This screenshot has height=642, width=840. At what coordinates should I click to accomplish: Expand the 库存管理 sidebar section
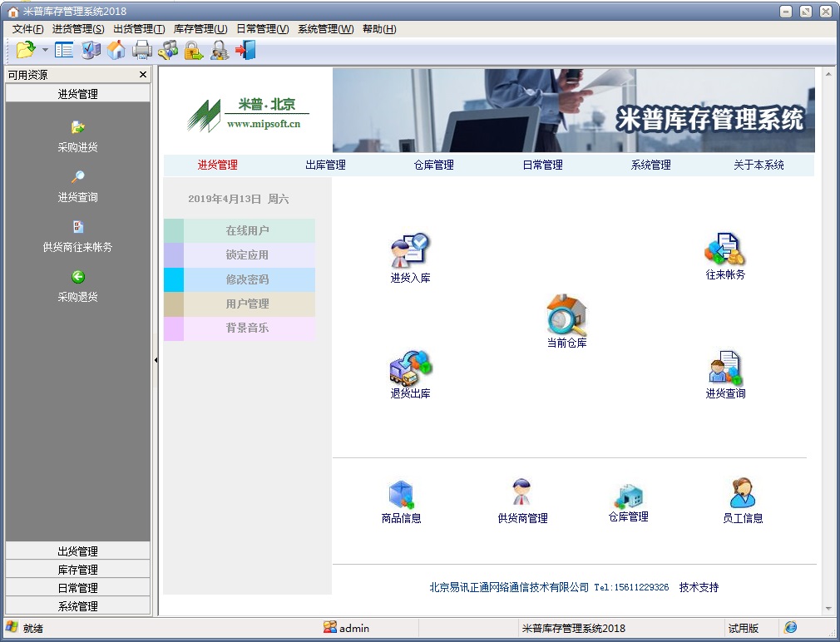click(x=77, y=569)
